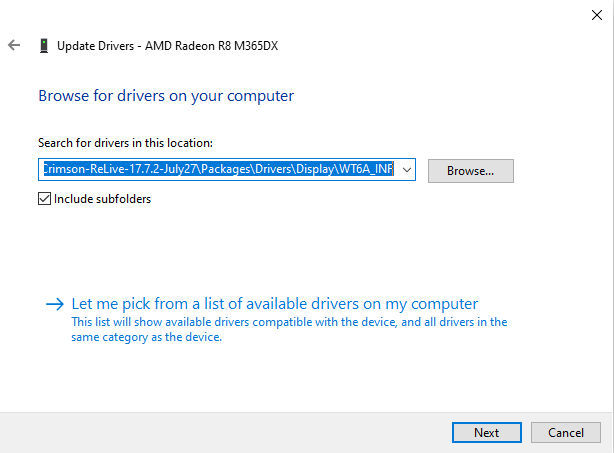Image resolution: width=614 pixels, height=453 pixels.
Task: Click 'Browse for drivers on your computer' heading
Action: click(166, 96)
